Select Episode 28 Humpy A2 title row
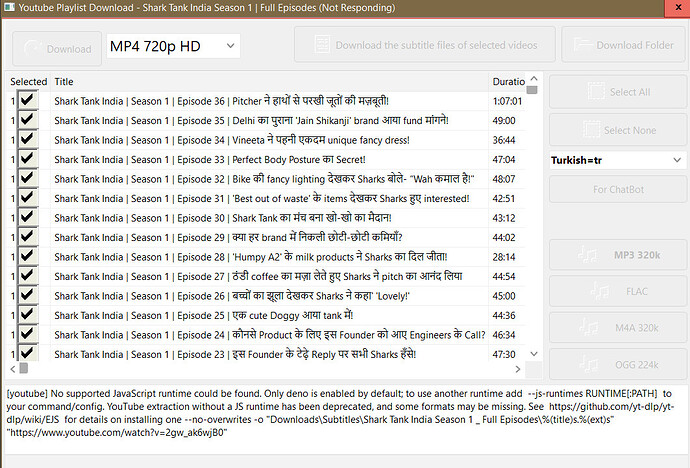The height and width of the screenshot is (468, 690). pos(251,257)
